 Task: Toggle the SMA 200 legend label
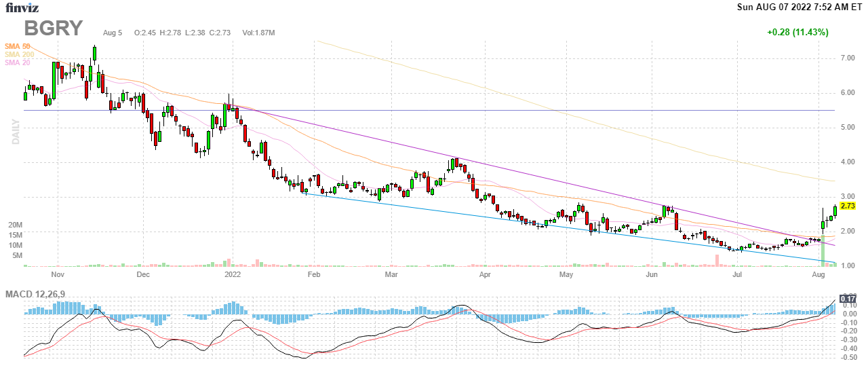[18, 54]
